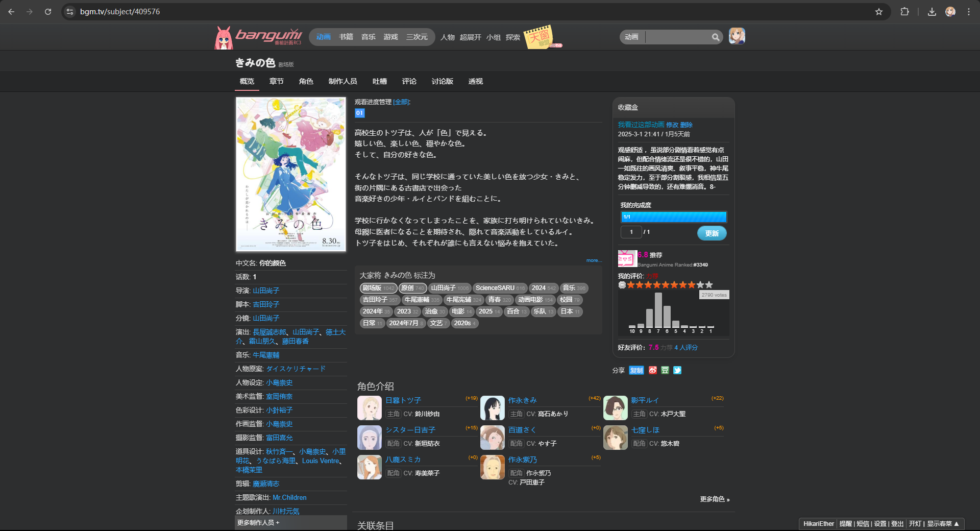Image resolution: width=980 pixels, height=531 pixels.
Task: Open the user avatar in site header
Action: (737, 36)
